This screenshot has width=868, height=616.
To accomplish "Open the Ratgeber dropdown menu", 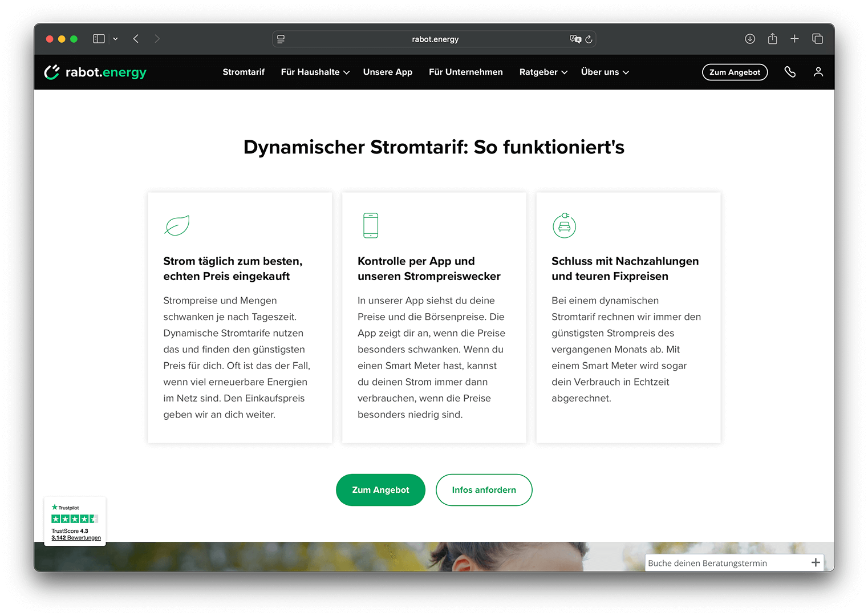I will [542, 72].
